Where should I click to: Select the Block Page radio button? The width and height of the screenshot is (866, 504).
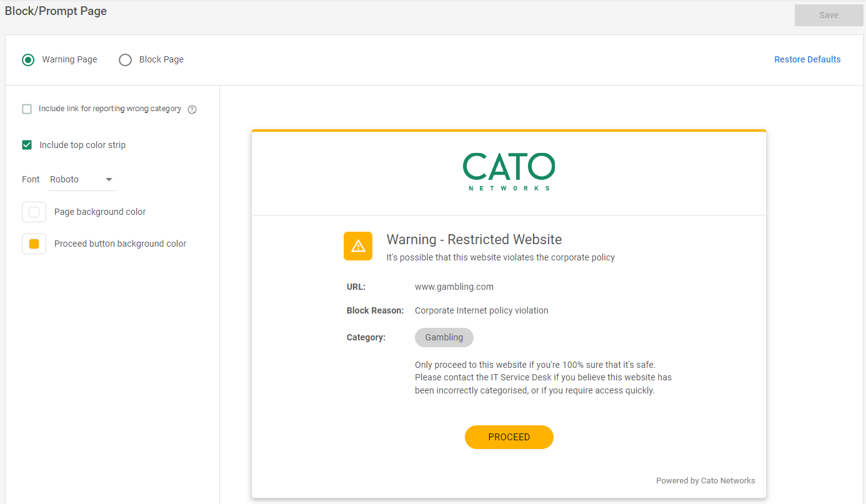pyautogui.click(x=126, y=60)
